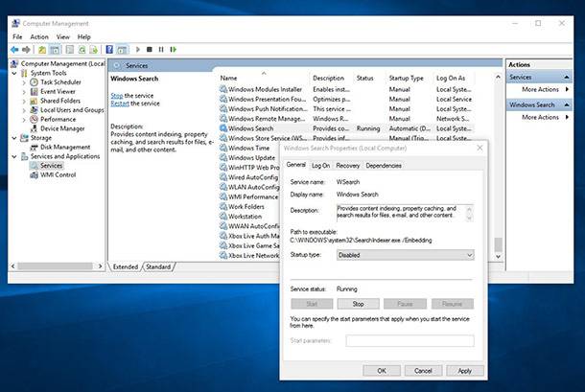The image size is (585, 392).
Task: Click the services list vertical scrollbar thumb
Action: 498,244
